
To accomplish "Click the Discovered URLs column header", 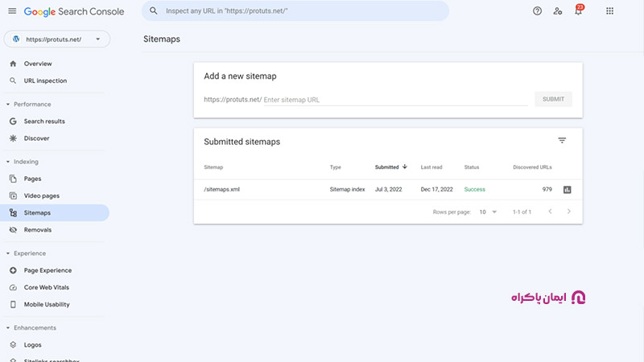I will [532, 167].
